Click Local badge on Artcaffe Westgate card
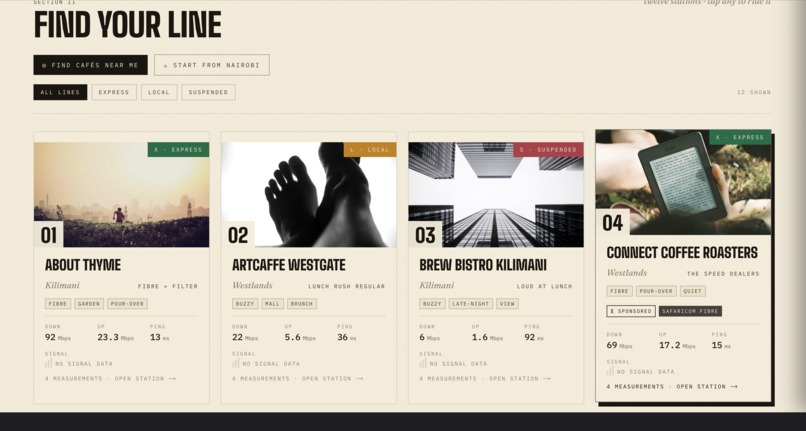 coord(370,150)
